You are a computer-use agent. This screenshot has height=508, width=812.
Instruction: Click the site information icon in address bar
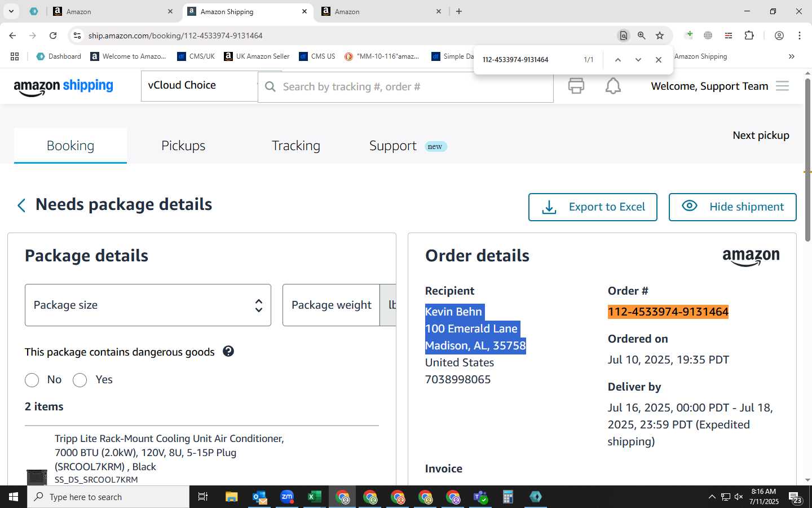(77, 36)
